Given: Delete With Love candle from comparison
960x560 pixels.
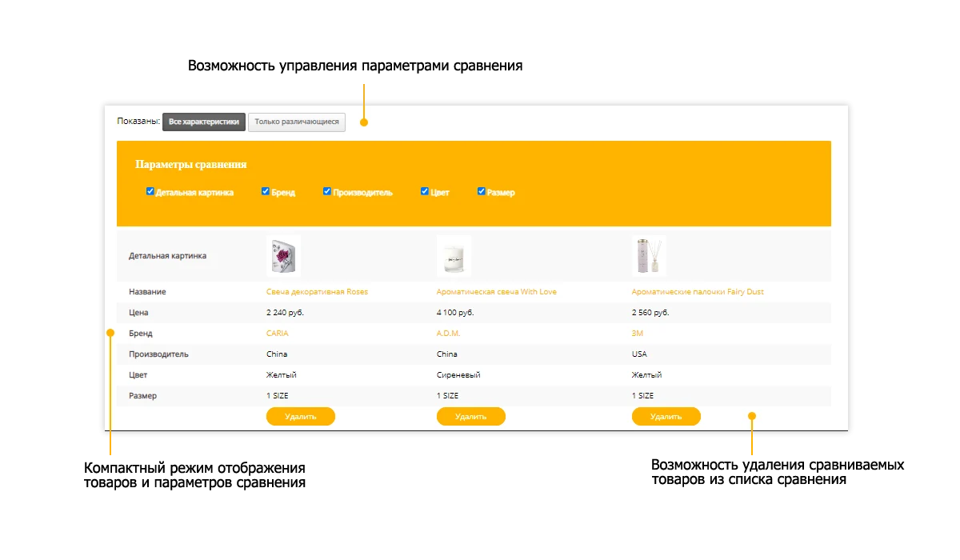Looking at the screenshot, I should pyautogui.click(x=471, y=417).
